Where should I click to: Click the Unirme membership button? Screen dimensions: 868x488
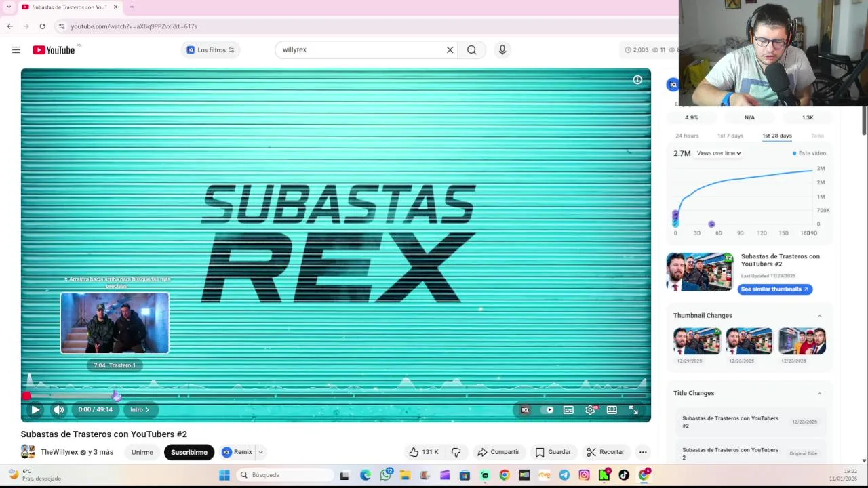pos(142,452)
